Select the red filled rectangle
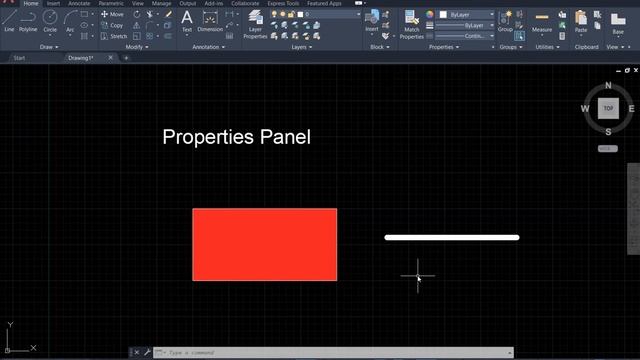Image resolution: width=640 pixels, height=360 pixels. 264,244
